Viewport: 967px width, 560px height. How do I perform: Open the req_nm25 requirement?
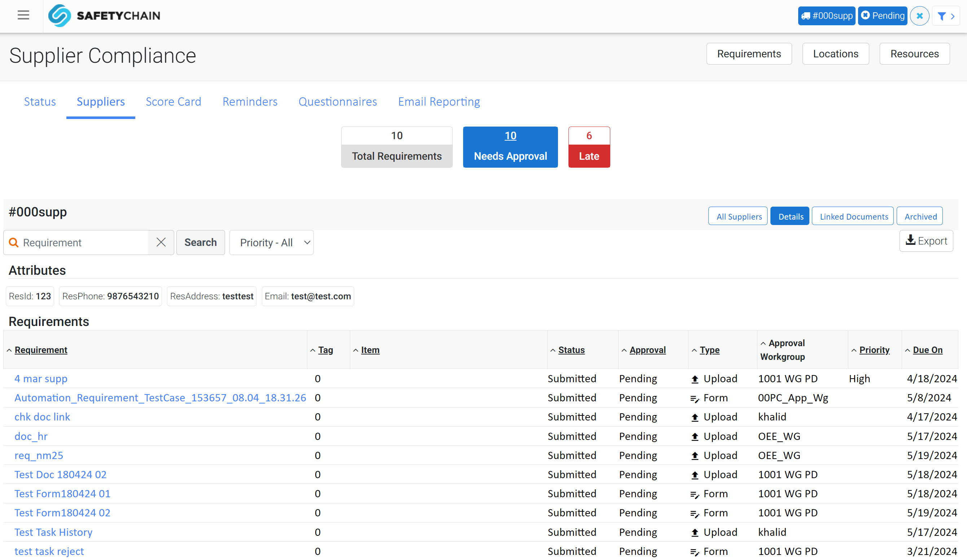(x=39, y=456)
